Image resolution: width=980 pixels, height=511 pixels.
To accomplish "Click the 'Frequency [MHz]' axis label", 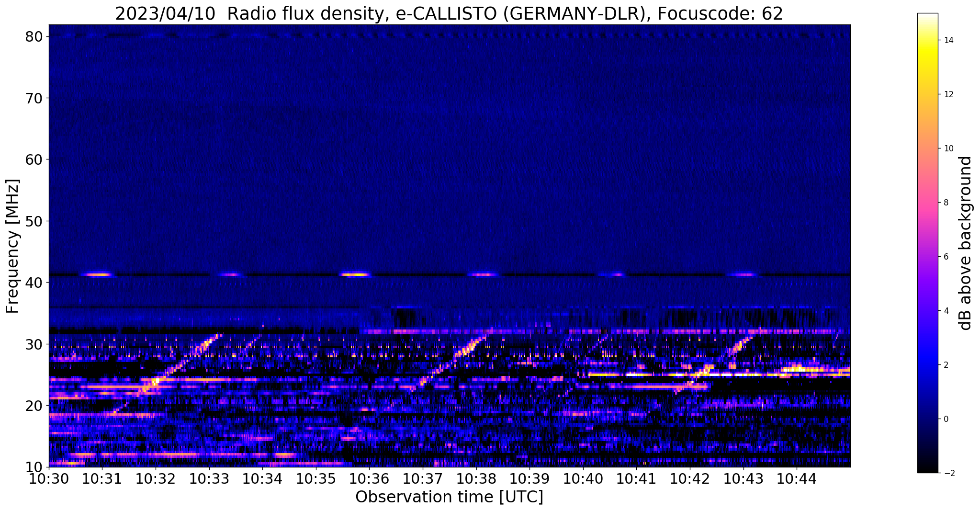I will point(12,246).
